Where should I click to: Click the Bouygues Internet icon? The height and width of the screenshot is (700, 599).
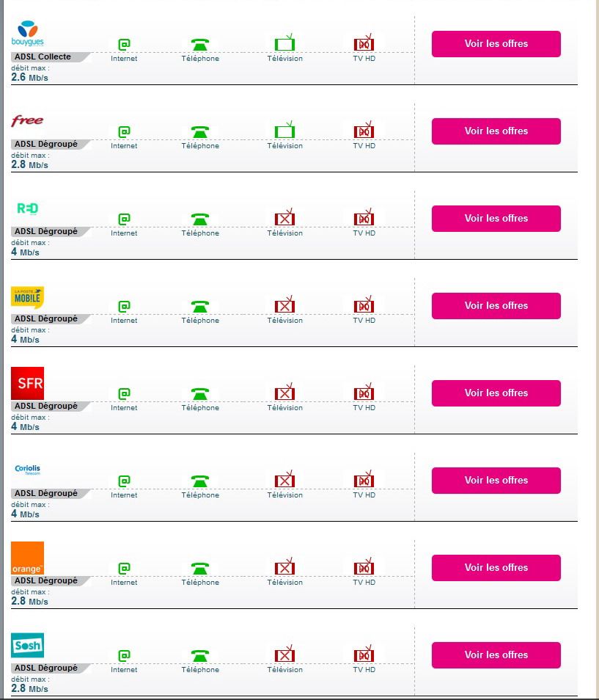tap(124, 45)
